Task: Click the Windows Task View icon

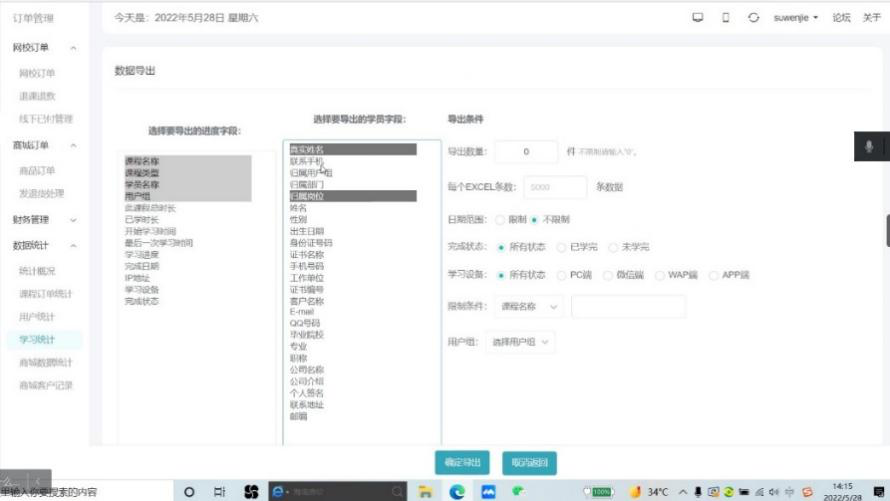Action: 219,491
